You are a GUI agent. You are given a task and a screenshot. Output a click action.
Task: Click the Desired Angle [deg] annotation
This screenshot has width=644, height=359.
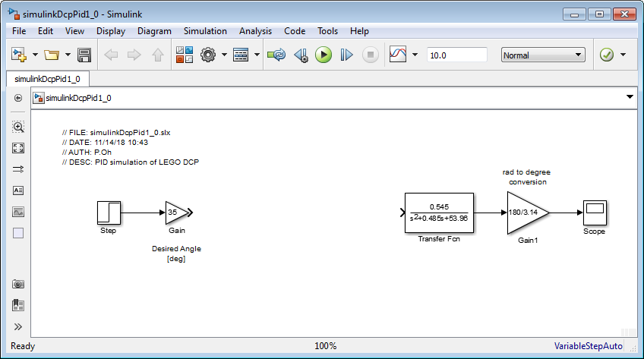[177, 254]
